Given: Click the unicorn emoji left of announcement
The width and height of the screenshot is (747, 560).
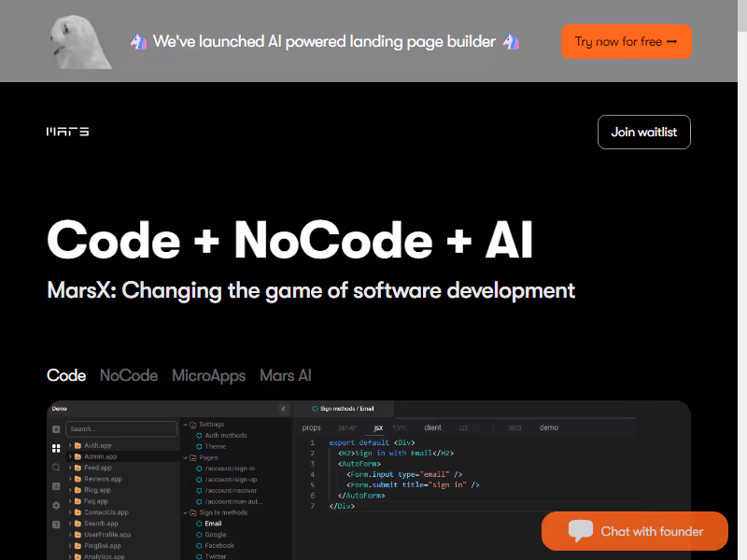Looking at the screenshot, I should (x=138, y=42).
